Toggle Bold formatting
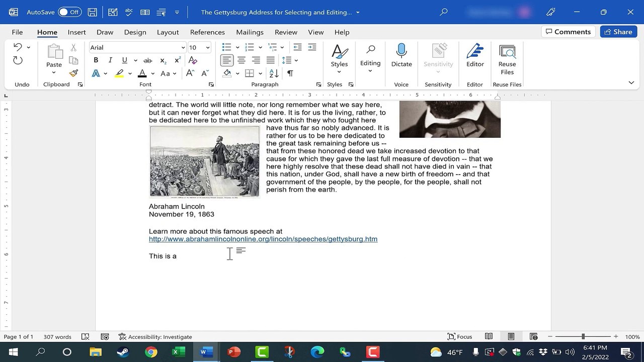This screenshot has width=644, height=362. 96,60
